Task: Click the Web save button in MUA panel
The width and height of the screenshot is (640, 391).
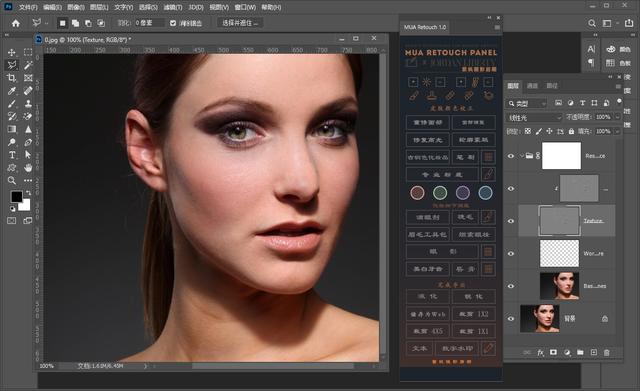Action: (428, 314)
